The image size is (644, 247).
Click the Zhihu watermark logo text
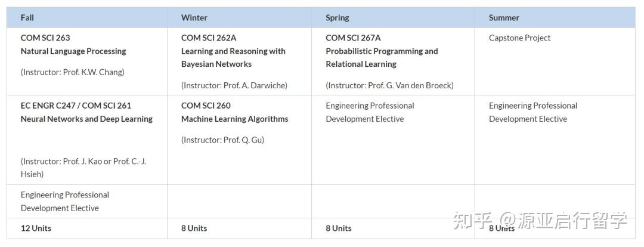tap(465, 221)
